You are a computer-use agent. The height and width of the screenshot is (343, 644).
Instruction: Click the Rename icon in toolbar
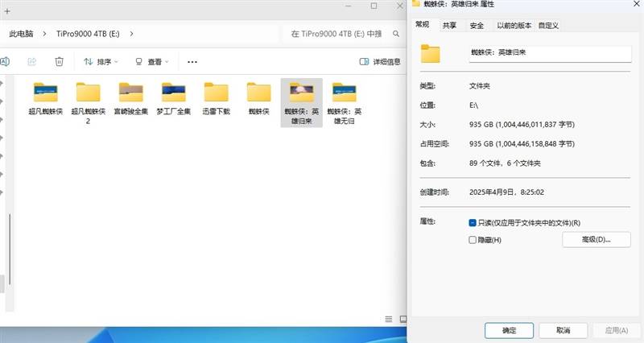click(5, 61)
